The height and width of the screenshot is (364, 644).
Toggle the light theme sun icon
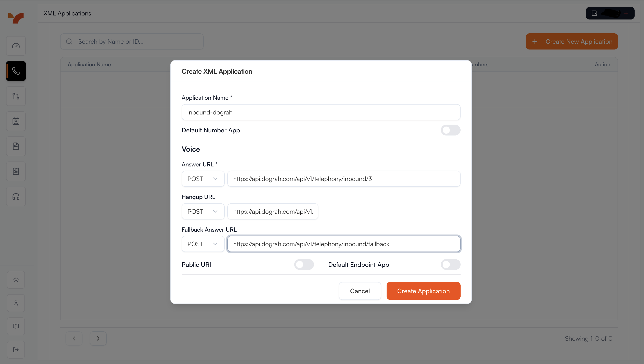coord(16,280)
